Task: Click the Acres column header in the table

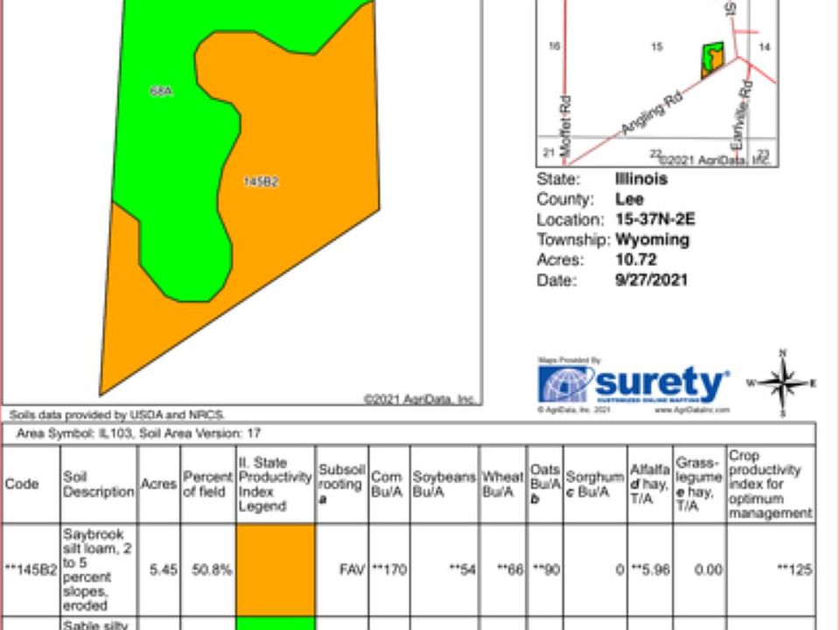Action: [158, 484]
